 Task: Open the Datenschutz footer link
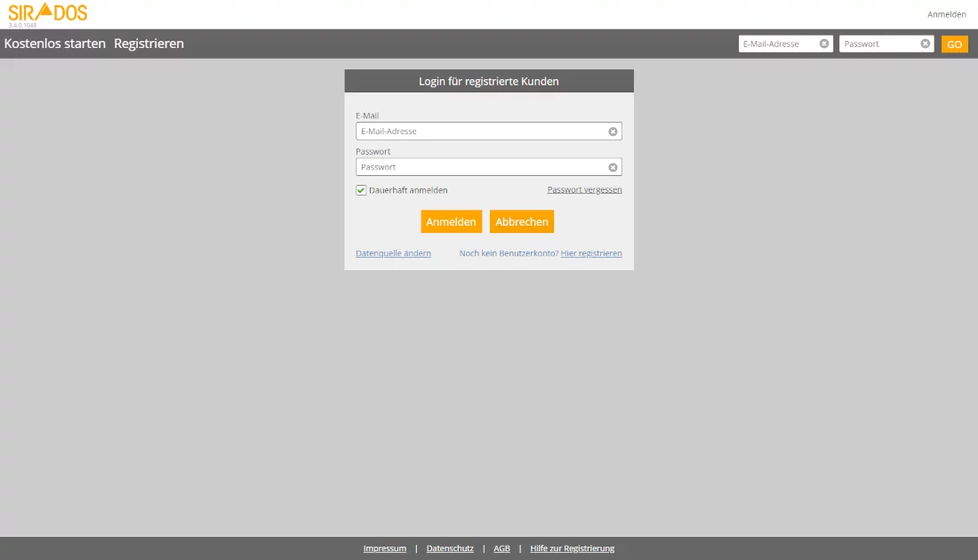tap(450, 548)
